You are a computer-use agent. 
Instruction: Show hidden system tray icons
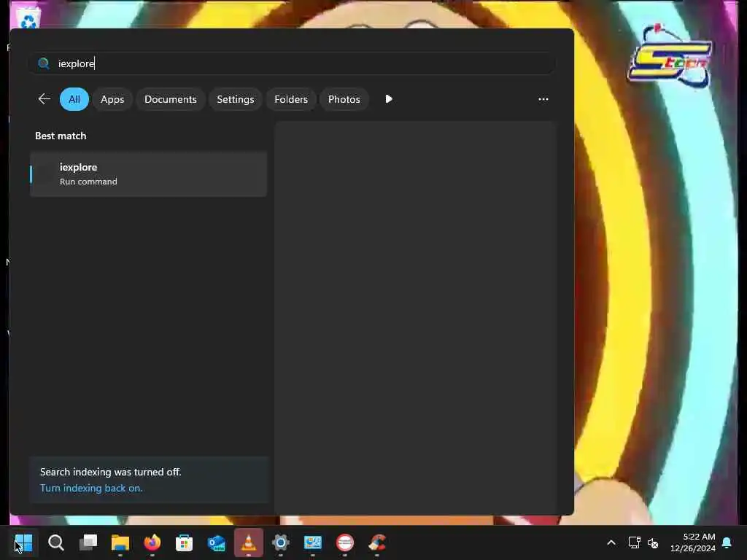click(x=611, y=542)
